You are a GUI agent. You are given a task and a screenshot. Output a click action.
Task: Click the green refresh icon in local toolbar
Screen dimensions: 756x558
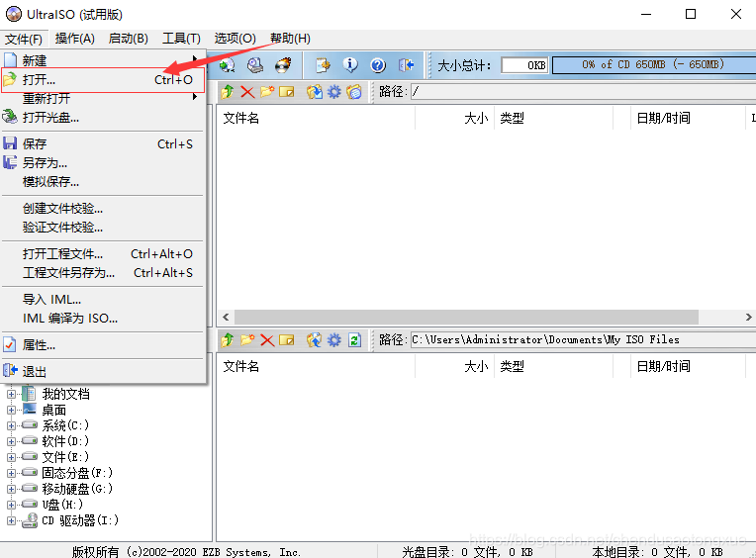point(354,340)
